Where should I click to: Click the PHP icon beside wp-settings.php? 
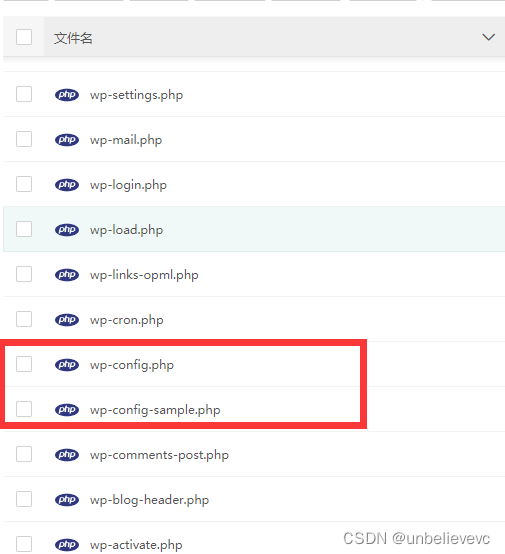tap(67, 95)
